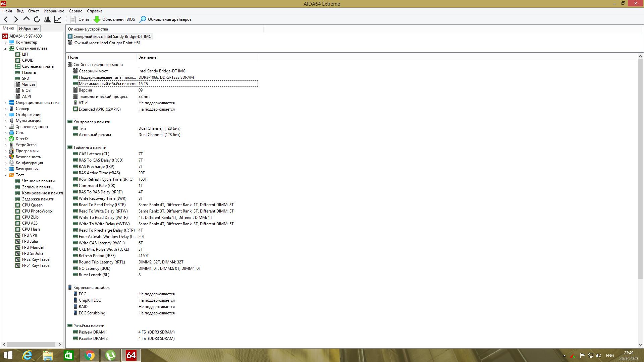Select Южный мост Intel Cougar Point H61

coord(107,43)
